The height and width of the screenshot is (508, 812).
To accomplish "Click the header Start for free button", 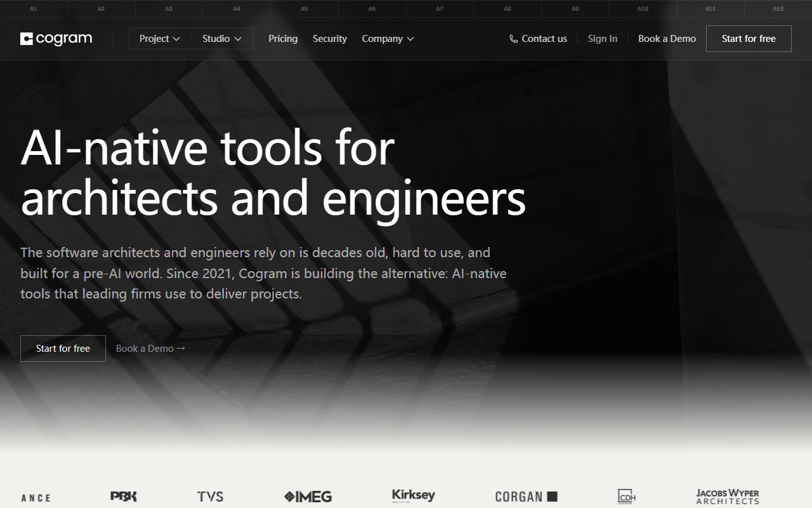I will coord(749,39).
